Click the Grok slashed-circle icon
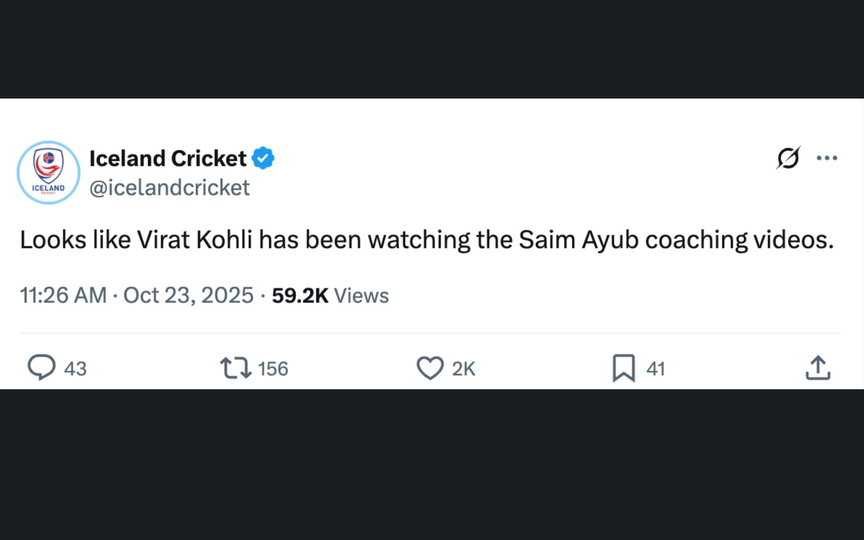Image resolution: width=864 pixels, height=540 pixels. click(788, 158)
